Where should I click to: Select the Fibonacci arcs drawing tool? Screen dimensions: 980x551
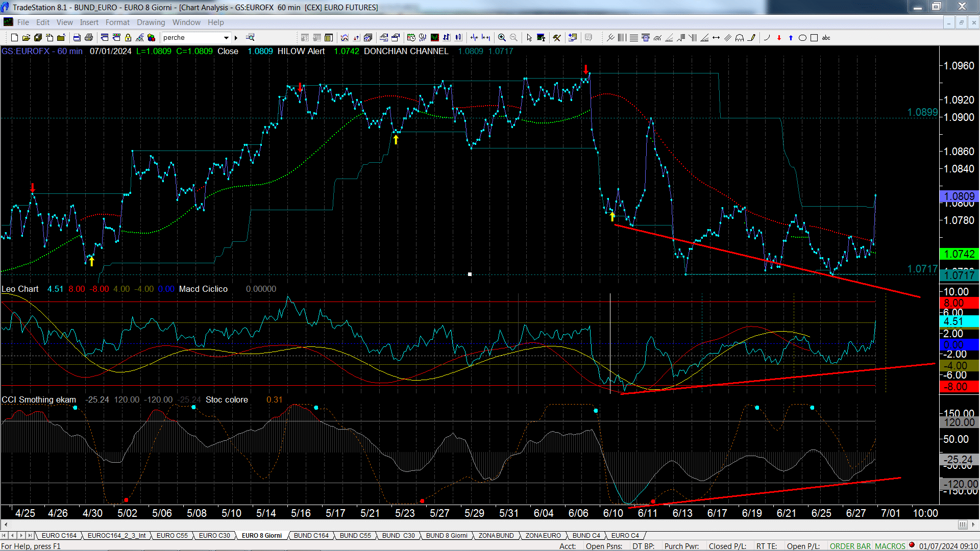click(x=657, y=38)
